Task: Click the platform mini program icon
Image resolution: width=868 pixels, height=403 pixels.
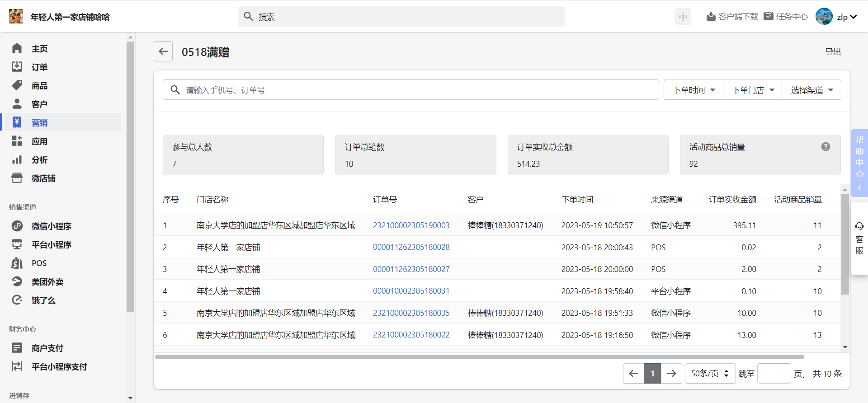Action: click(17, 244)
